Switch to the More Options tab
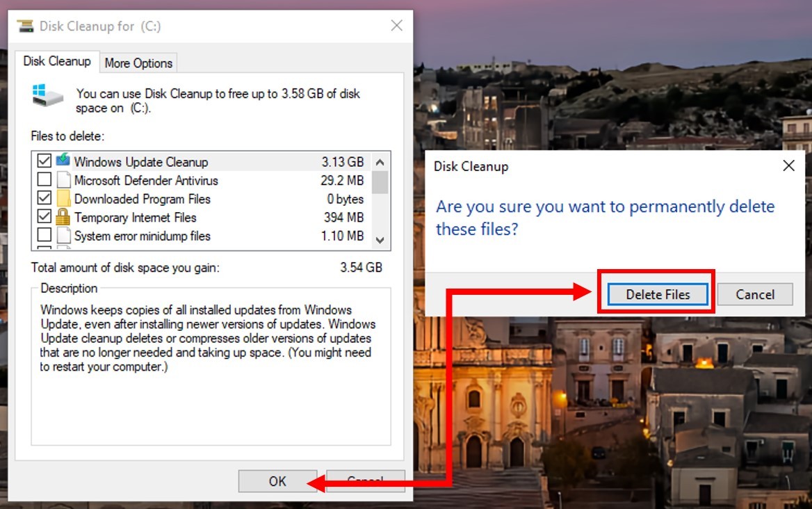Viewport: 812px width, 509px height. coord(138,63)
